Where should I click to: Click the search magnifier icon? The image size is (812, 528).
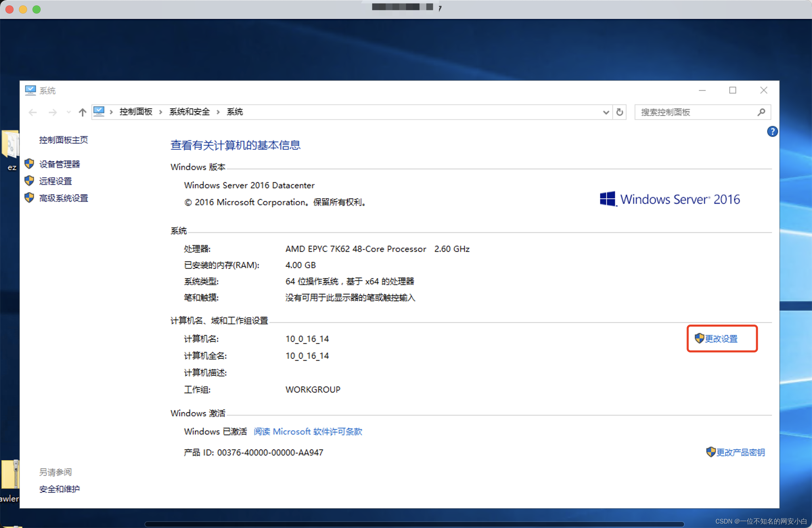coord(761,112)
